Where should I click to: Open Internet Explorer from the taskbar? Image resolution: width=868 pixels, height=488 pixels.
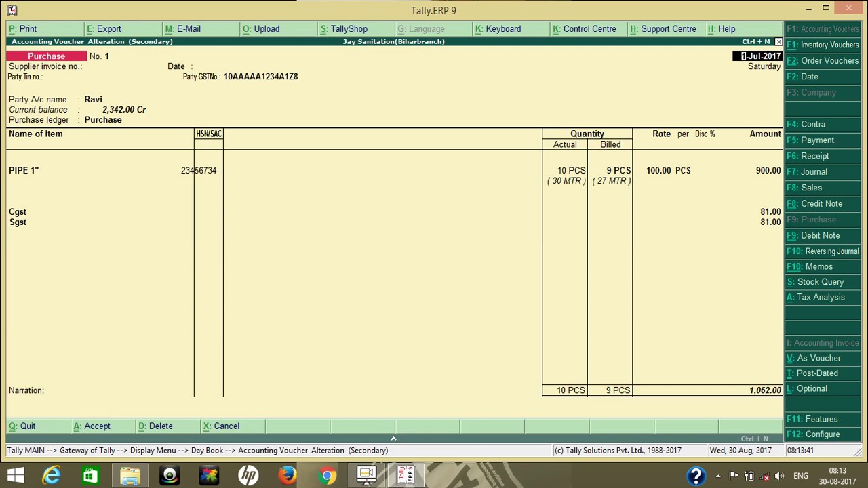(52, 475)
